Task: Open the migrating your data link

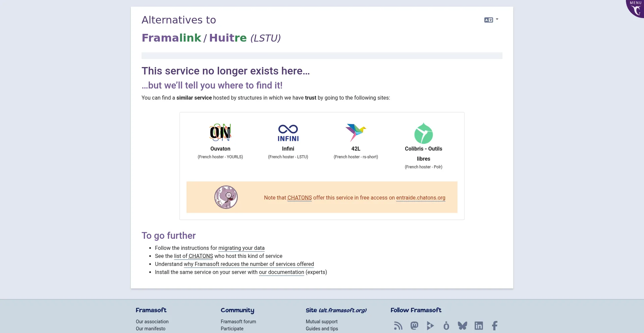Action: (241, 248)
